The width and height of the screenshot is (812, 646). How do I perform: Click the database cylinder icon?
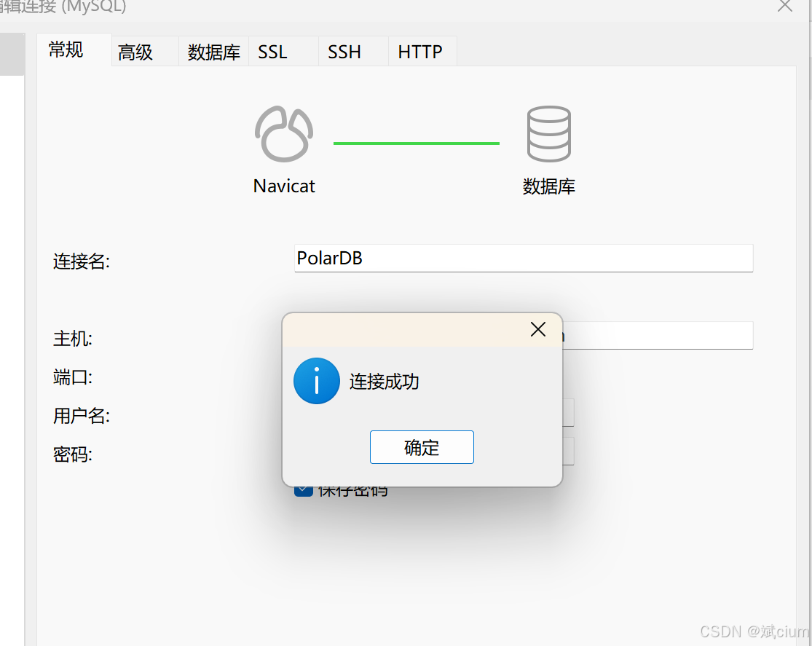(x=549, y=134)
